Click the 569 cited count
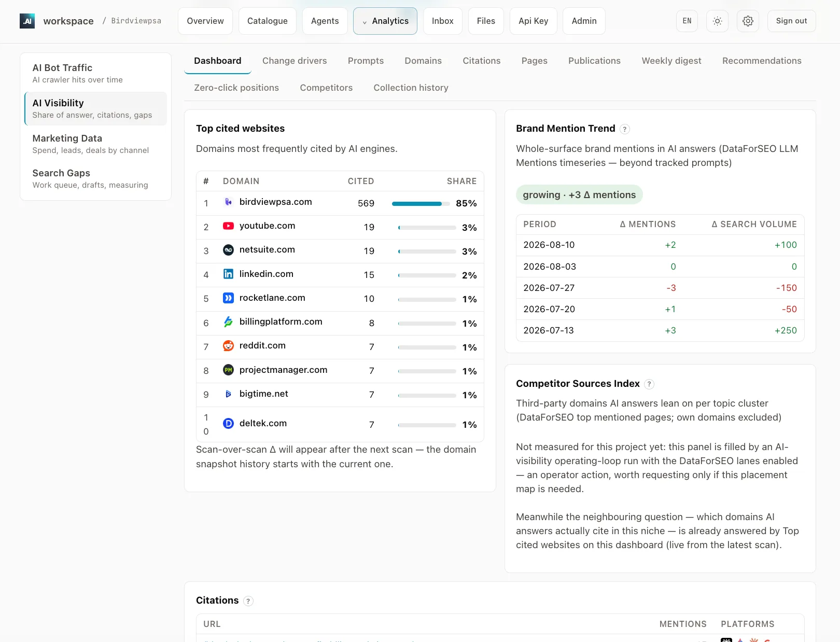 coord(366,203)
